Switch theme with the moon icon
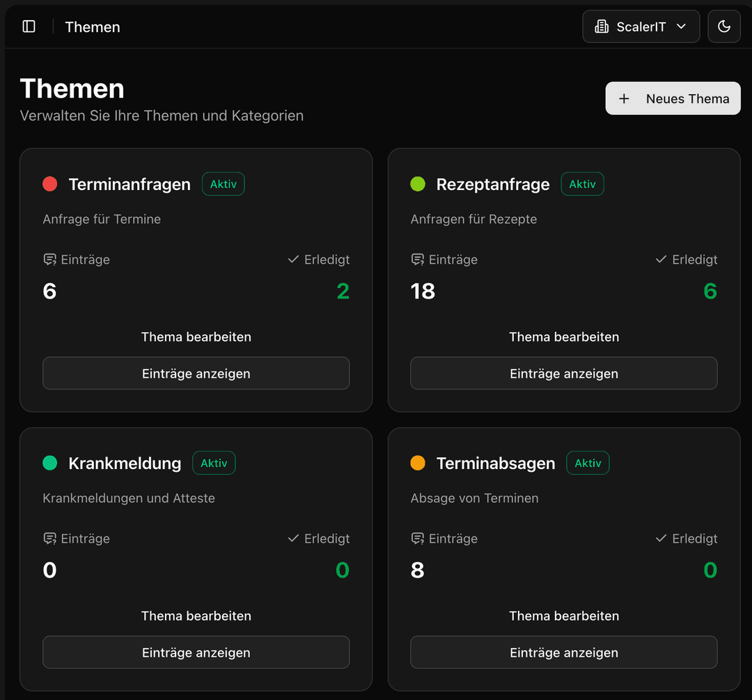The height and width of the screenshot is (700, 752). coord(723,26)
